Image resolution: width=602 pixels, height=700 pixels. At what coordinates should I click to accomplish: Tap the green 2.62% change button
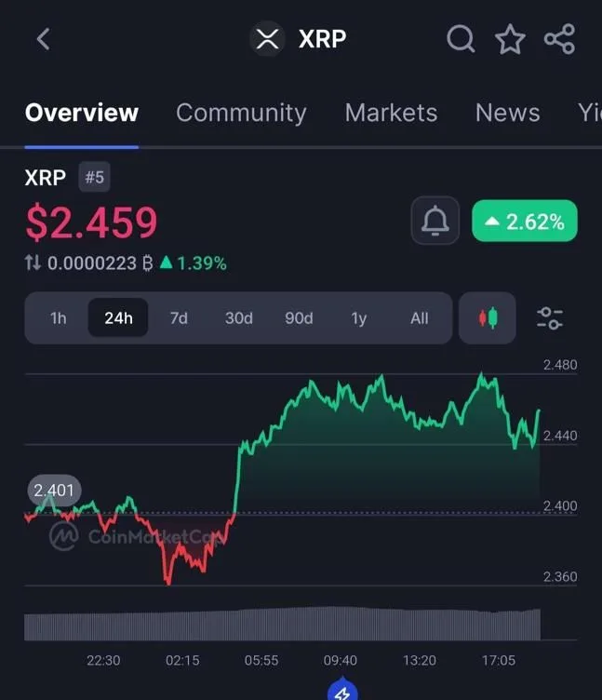[525, 222]
